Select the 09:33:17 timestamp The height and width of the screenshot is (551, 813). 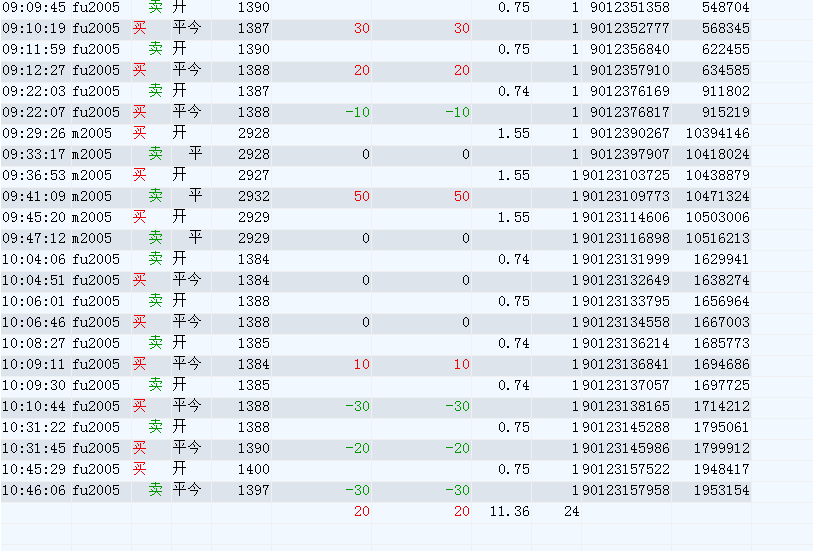pyautogui.click(x=35, y=154)
